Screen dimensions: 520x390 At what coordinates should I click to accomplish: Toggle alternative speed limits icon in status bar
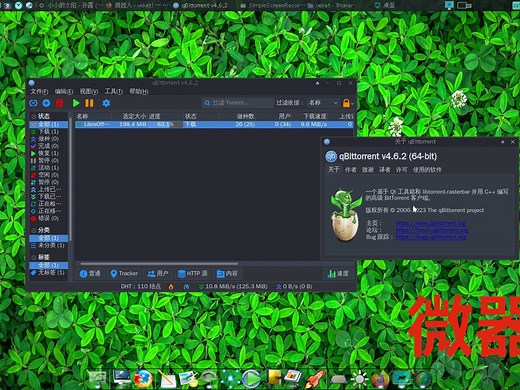(x=186, y=286)
